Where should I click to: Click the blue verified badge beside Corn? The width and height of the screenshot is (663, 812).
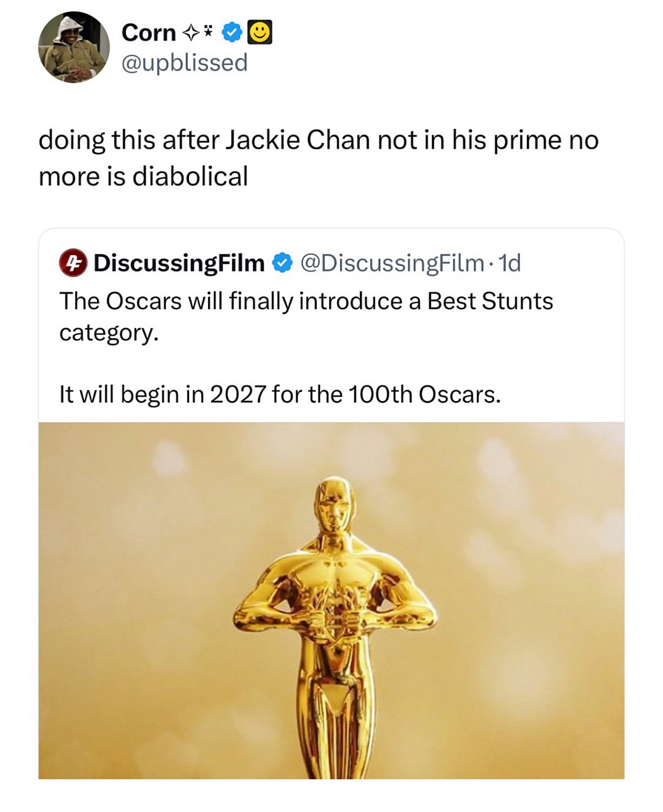[233, 32]
